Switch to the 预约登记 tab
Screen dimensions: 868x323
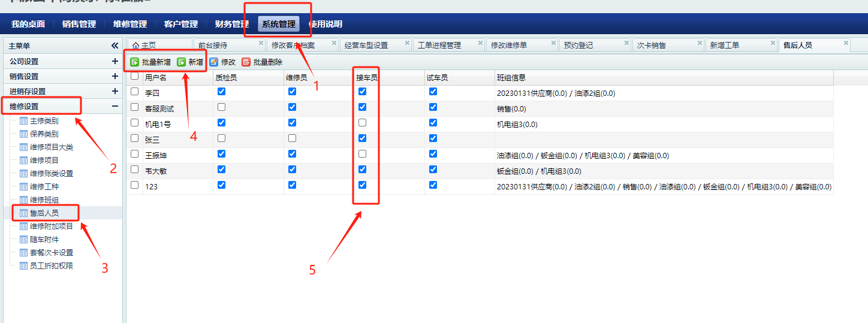(579, 46)
